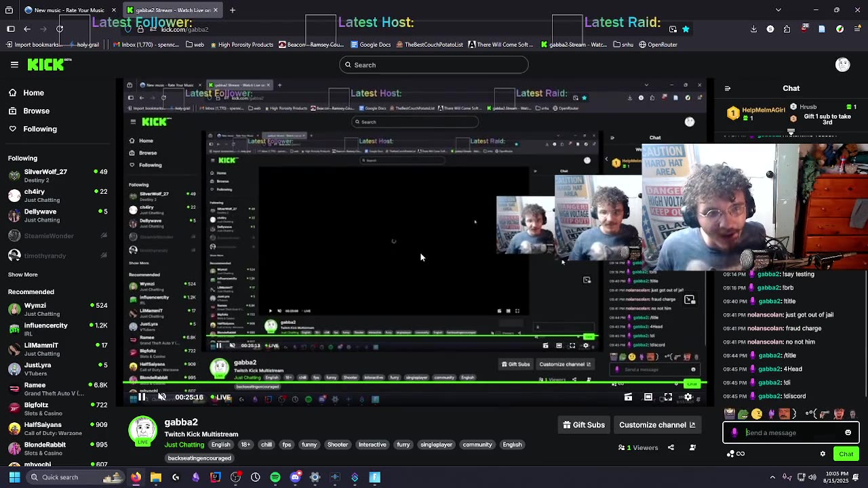Open SilverWolf_27 channel from sidebar

coord(58,176)
